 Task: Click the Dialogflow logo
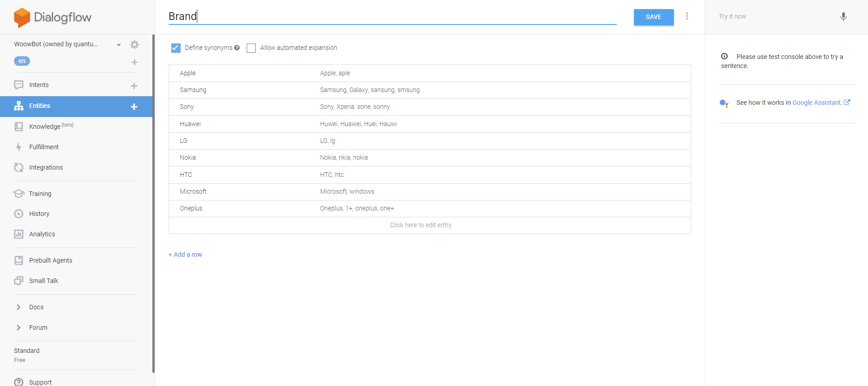[53, 17]
